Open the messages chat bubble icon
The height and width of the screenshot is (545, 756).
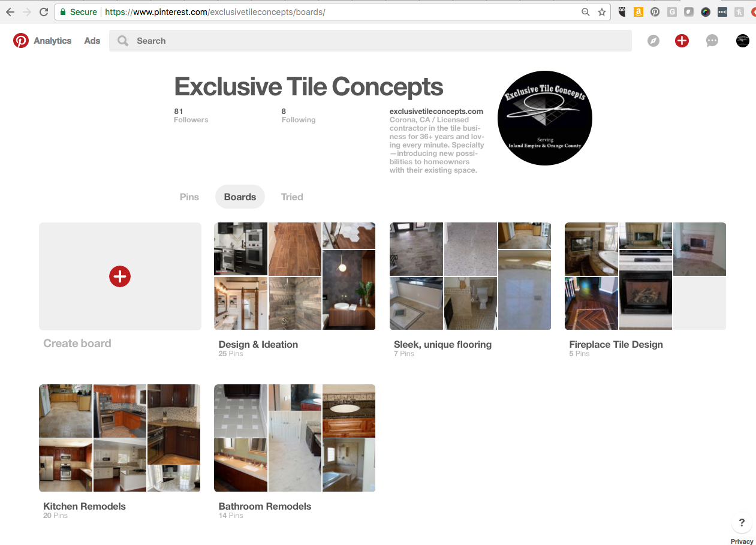coord(712,41)
